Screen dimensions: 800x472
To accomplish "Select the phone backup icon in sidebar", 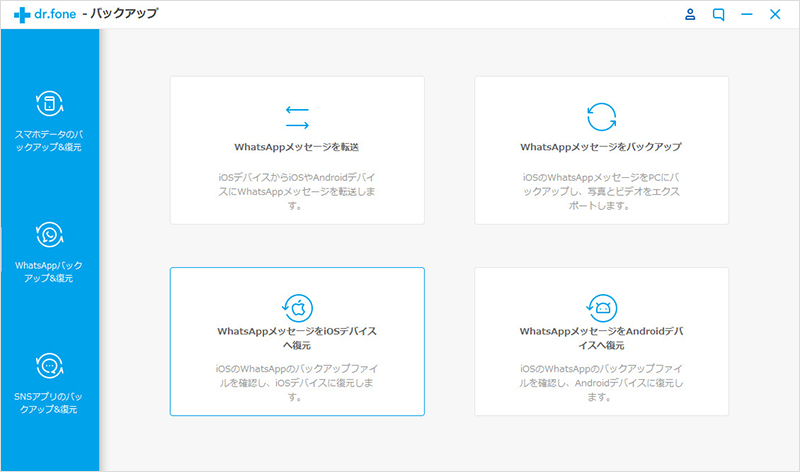I will [49, 104].
